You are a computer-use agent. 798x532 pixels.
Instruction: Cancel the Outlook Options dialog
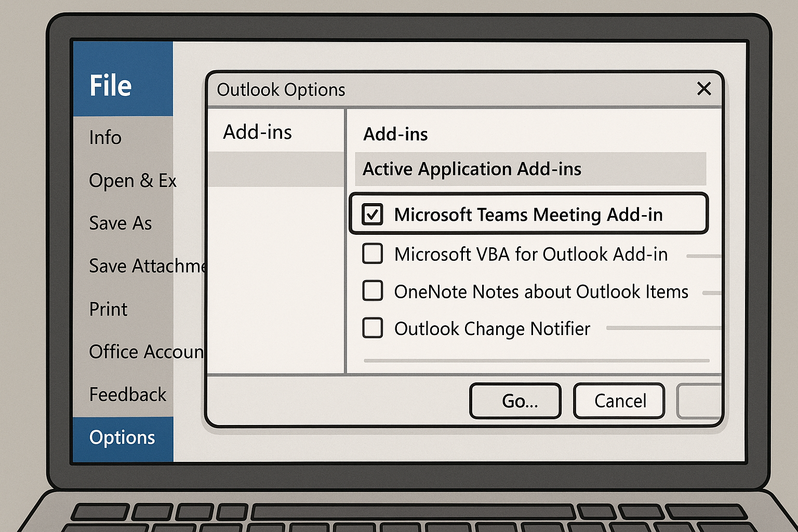[619, 401]
